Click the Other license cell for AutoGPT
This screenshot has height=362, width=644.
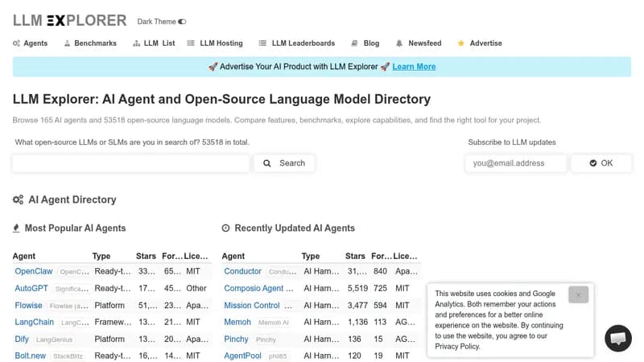pyautogui.click(x=196, y=288)
